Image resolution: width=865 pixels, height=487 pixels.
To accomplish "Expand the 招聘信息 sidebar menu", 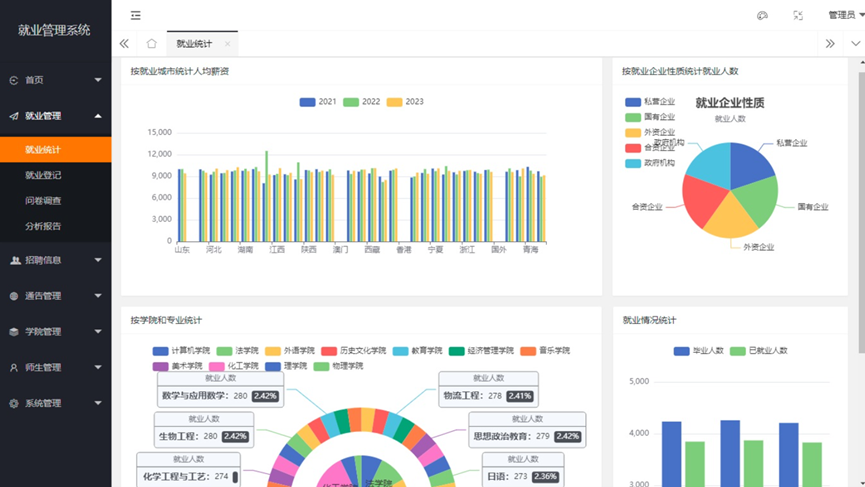I will click(55, 260).
